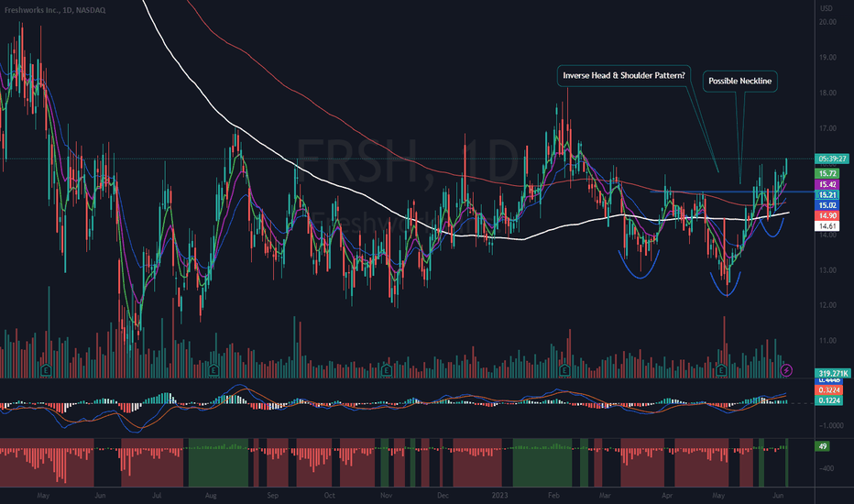The image size is (854, 504).
Task: Click the Oct time axis label
Action: coord(330,496)
